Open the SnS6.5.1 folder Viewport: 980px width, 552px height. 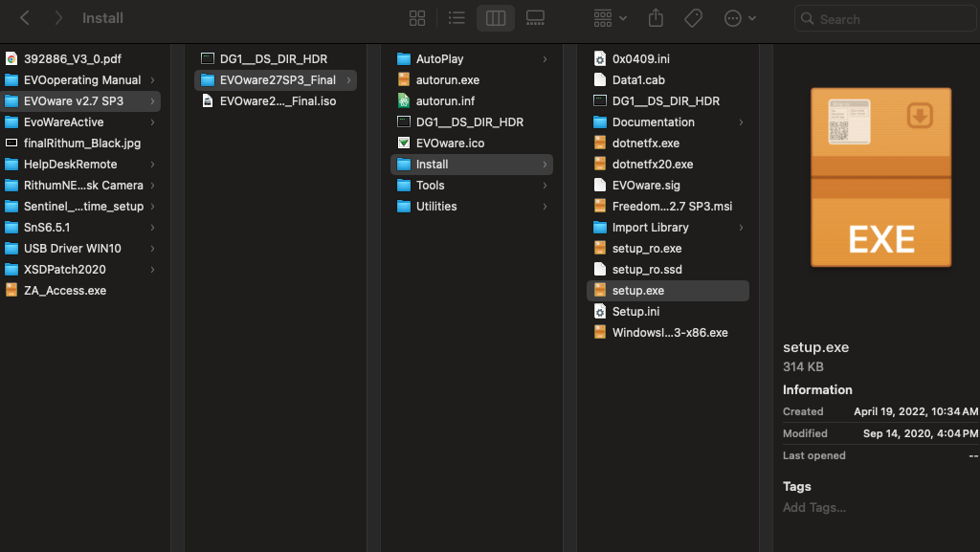tap(80, 228)
